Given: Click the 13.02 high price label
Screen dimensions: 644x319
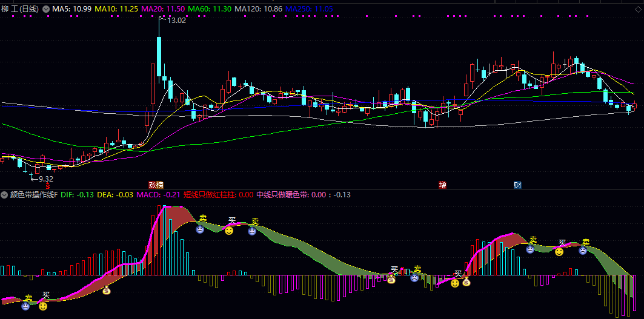Looking at the screenshot, I should [x=177, y=20].
